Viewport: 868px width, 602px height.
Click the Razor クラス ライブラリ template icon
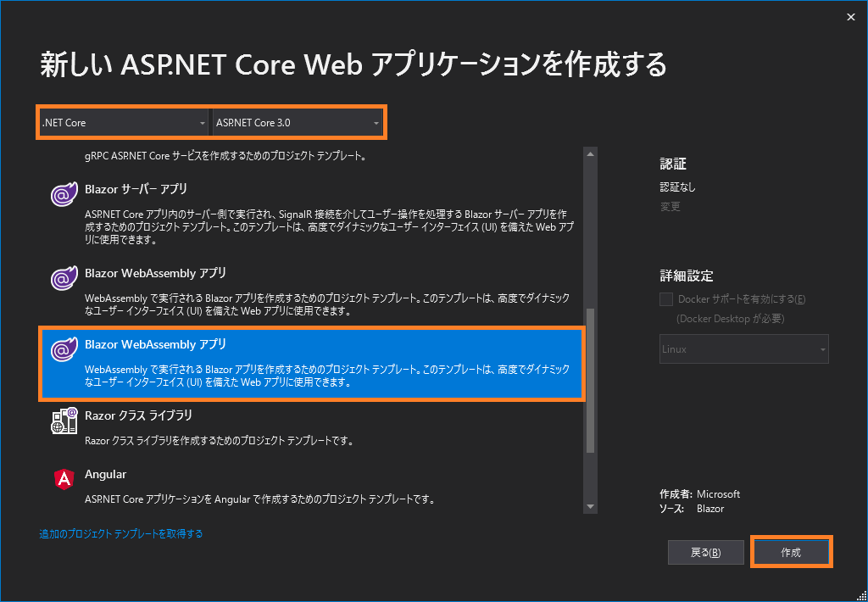point(64,421)
